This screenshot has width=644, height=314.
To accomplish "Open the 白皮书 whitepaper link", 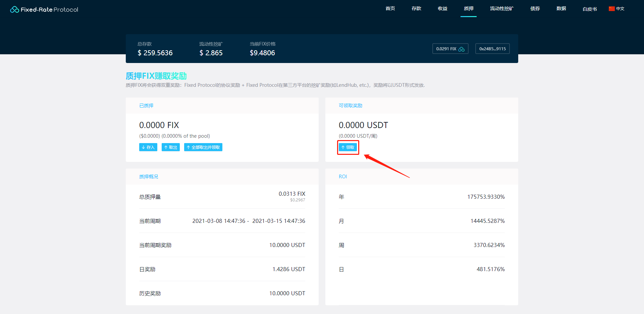I will pos(590,9).
